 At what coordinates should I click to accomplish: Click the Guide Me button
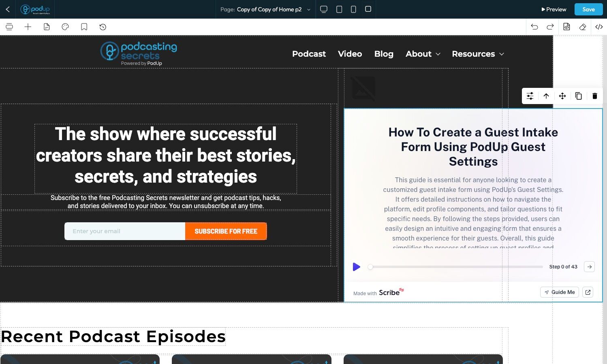pyautogui.click(x=560, y=292)
